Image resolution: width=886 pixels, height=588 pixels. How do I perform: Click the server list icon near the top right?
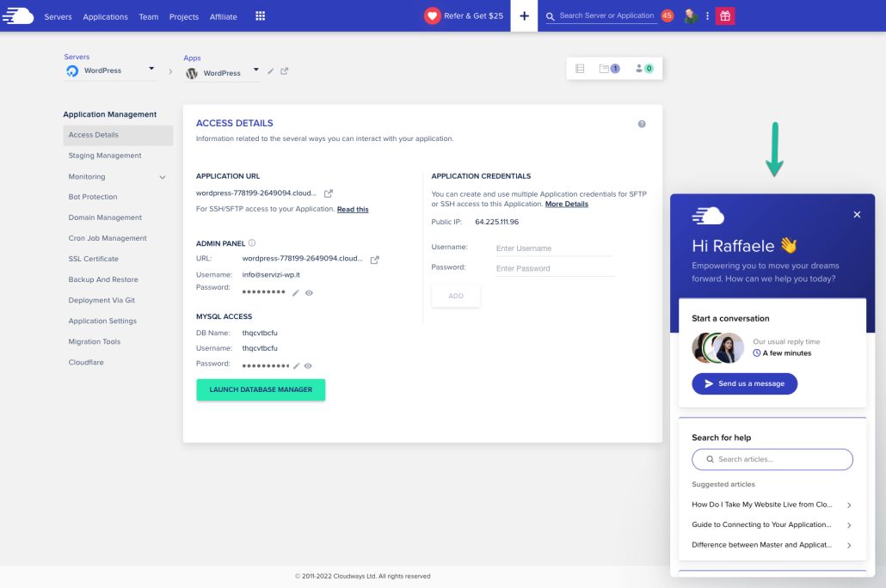click(x=581, y=68)
